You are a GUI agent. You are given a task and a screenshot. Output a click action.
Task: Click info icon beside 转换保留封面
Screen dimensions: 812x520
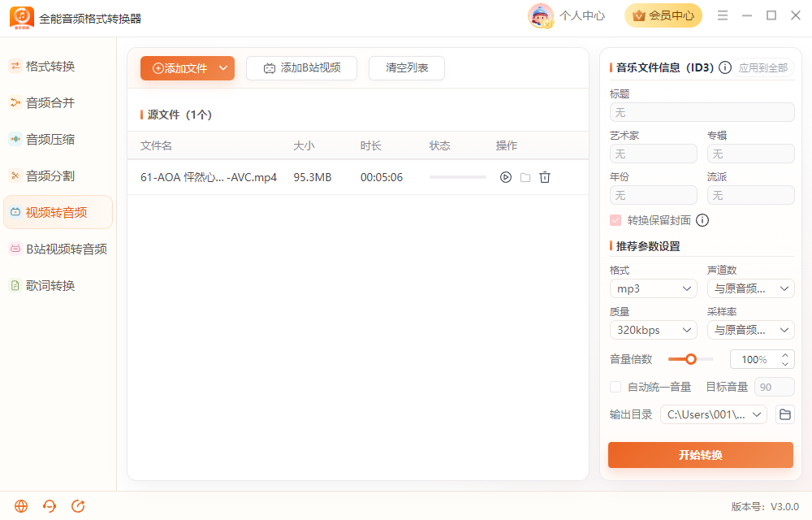coord(702,220)
